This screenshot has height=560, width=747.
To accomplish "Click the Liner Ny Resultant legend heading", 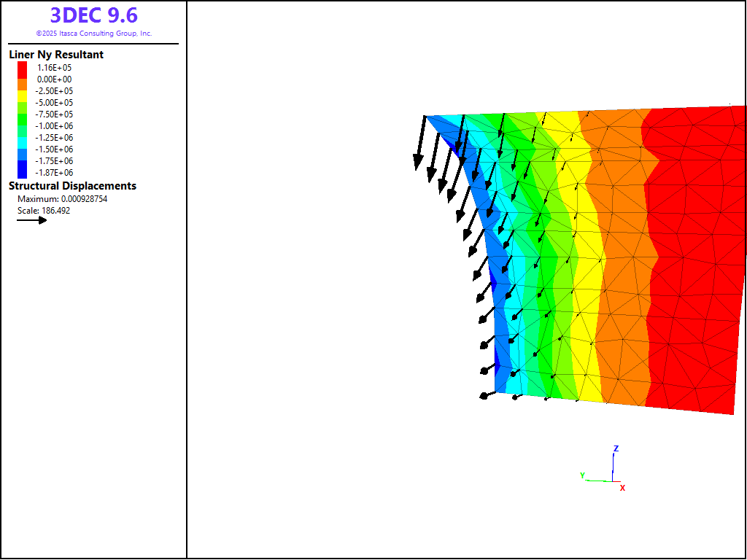I will tap(56, 55).
